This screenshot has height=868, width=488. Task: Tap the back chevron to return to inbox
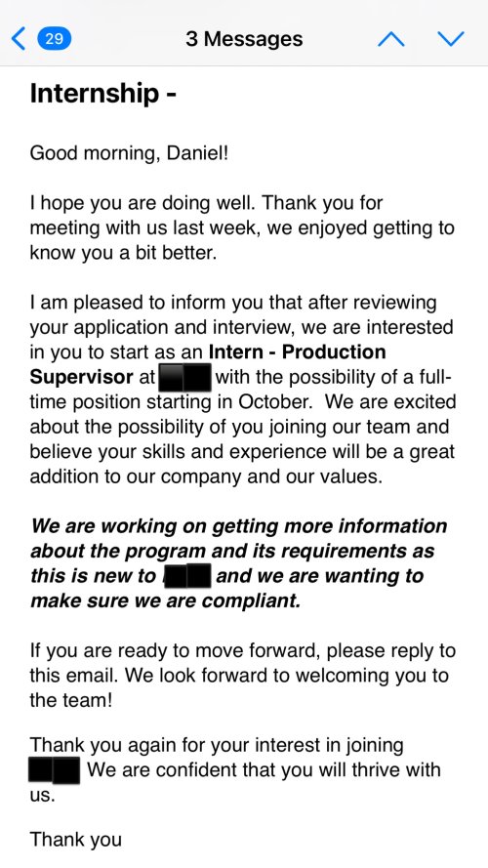pyautogui.click(x=19, y=39)
